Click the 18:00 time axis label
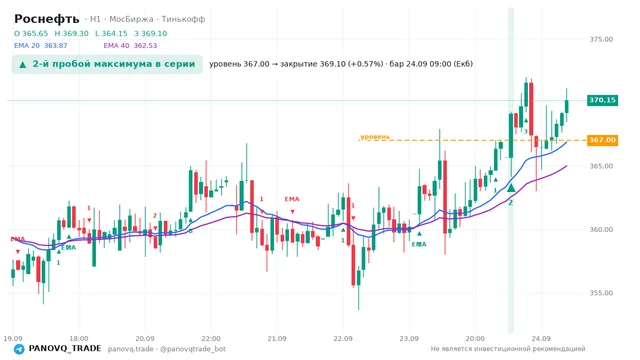The height and width of the screenshot is (360, 640). pyautogui.click(x=79, y=338)
